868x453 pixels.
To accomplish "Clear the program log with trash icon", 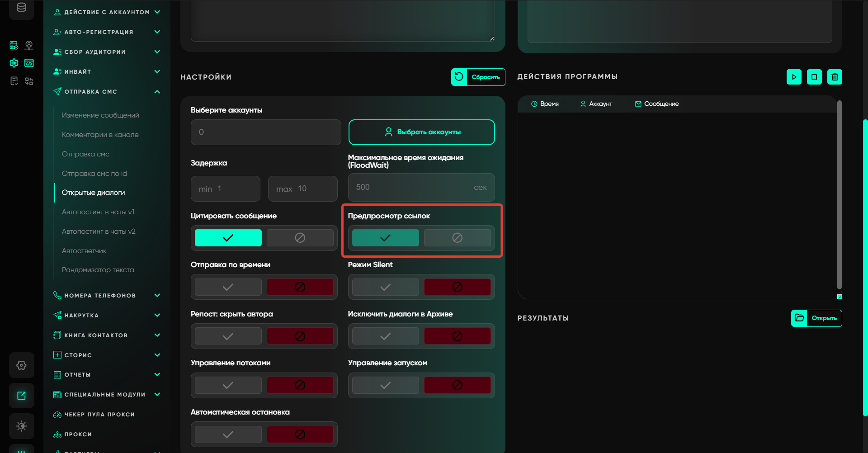I will tap(835, 77).
